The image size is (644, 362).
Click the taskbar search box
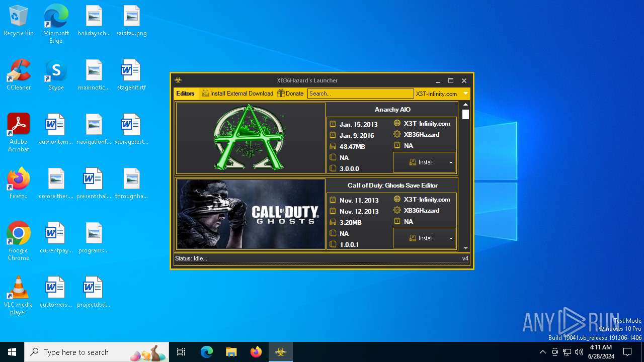click(x=97, y=352)
